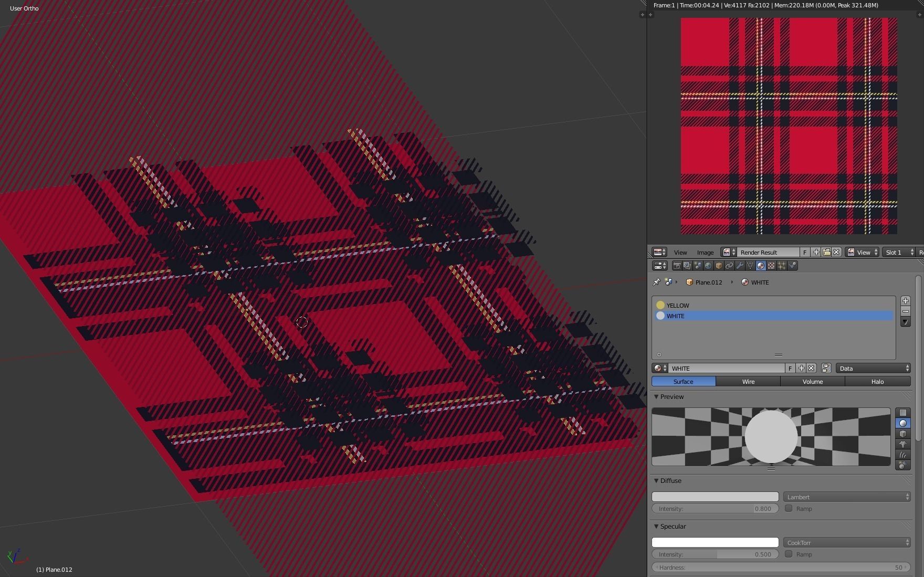
Task: Create a new image with plus button
Action: coord(816,253)
